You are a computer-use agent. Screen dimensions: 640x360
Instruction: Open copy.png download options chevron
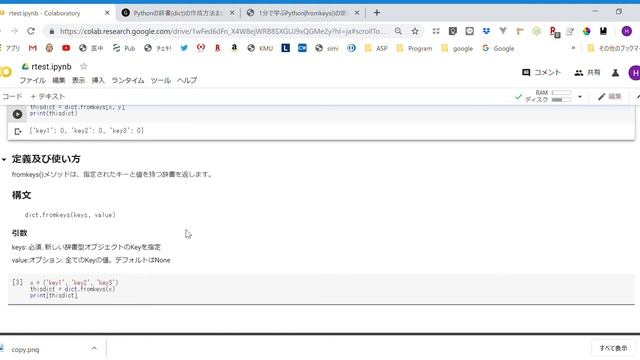click(x=94, y=348)
